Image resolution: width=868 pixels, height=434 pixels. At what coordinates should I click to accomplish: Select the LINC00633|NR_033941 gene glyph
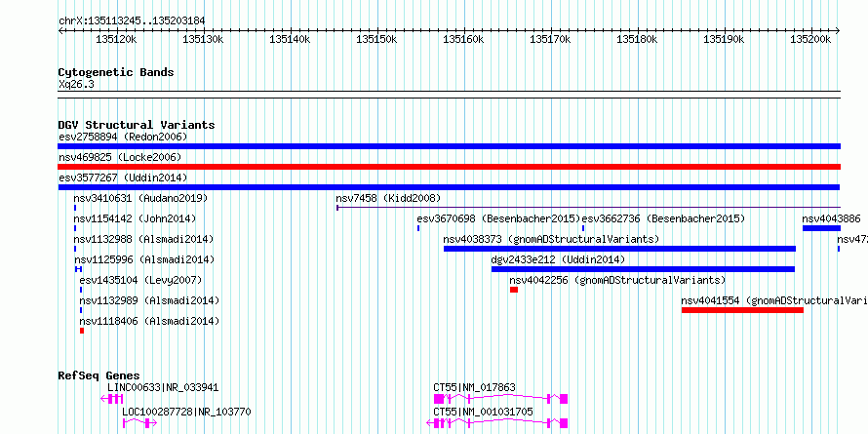(x=112, y=399)
